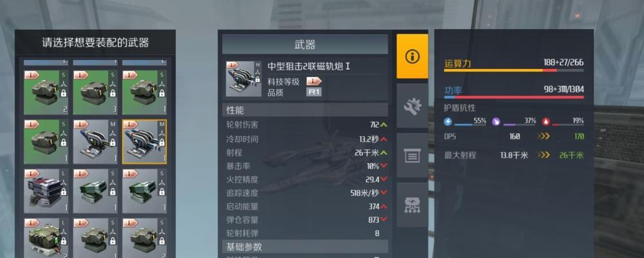The height and width of the screenshot is (258, 644).
Task: Click the 运算力 yellow usage bar
Action: click(513, 70)
